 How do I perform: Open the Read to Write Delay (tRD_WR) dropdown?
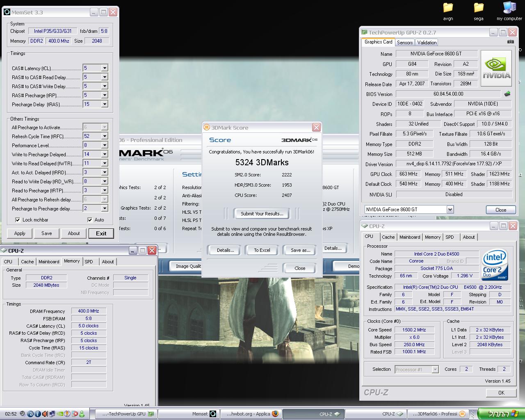tap(105, 181)
